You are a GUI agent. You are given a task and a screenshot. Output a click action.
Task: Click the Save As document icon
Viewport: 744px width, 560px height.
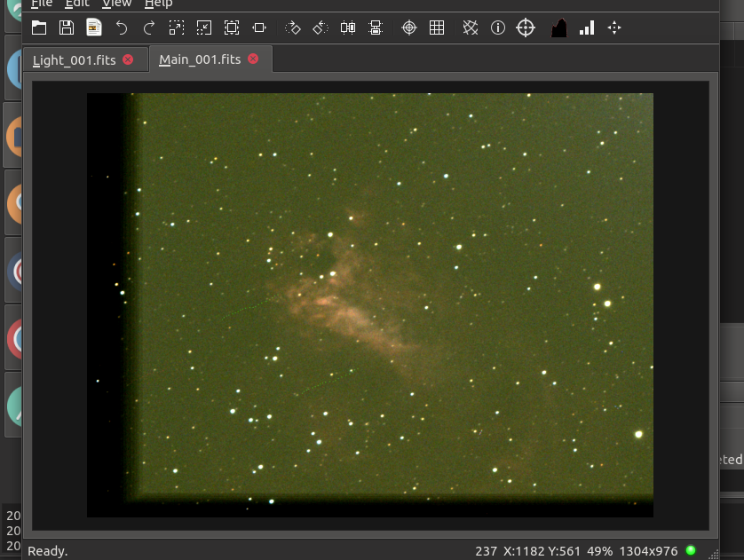[x=94, y=28]
